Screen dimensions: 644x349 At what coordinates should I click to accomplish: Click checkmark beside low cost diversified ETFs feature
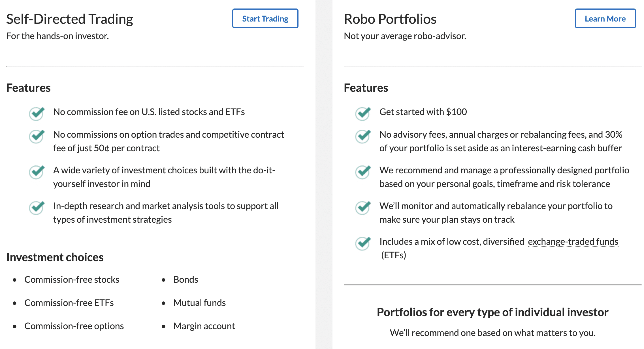coord(363,243)
